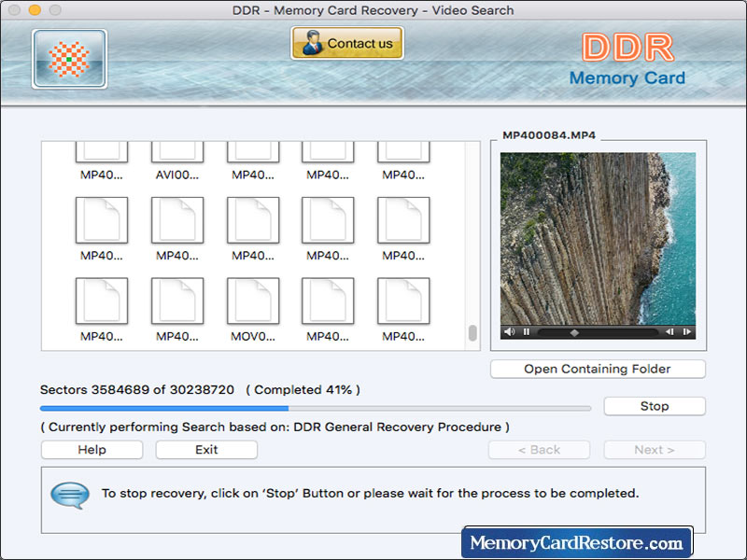Visit MemoryCardRestore.com link
This screenshot has width=747, height=560.
coord(576,540)
